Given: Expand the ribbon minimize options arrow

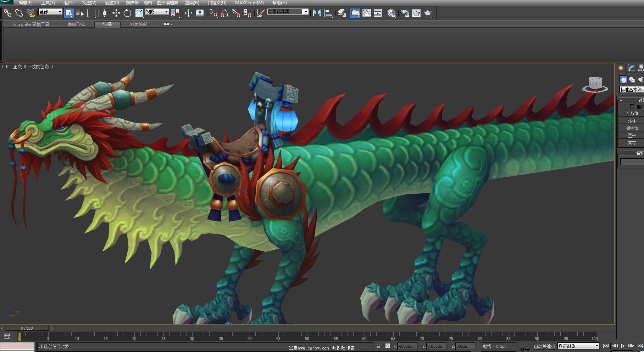Looking at the screenshot, I should coord(172,24).
